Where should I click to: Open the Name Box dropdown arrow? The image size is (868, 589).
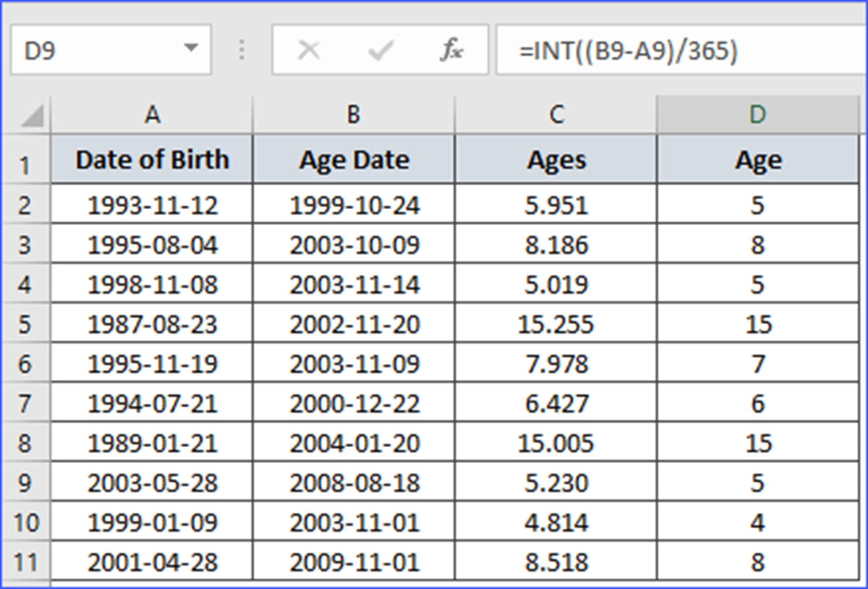coord(191,49)
